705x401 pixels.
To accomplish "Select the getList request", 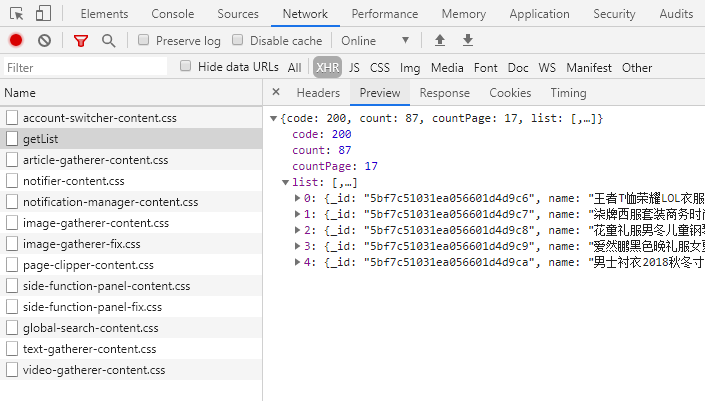I will pyautogui.click(x=40, y=139).
